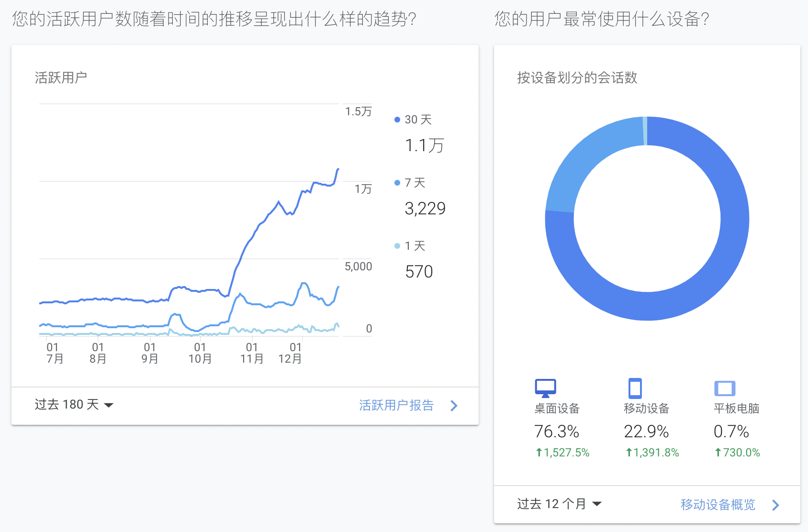Click the 平板电脑 0.7% percentage value
Screen dimensions: 808x532
click(731, 432)
